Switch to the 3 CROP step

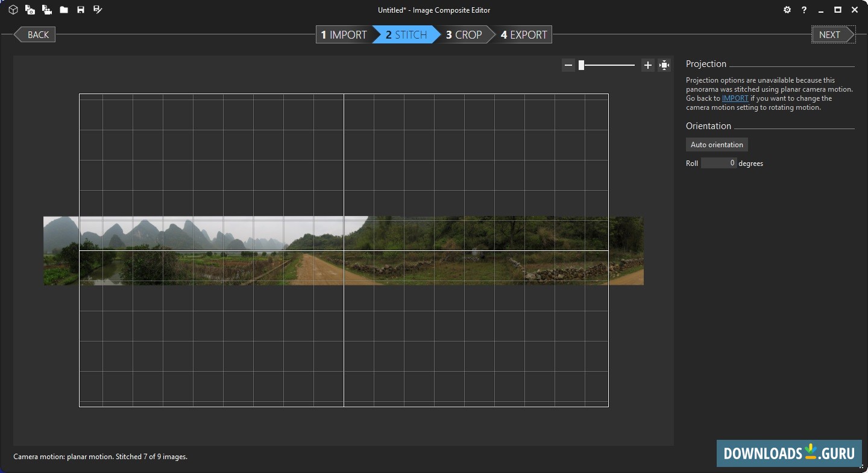pyautogui.click(x=464, y=35)
